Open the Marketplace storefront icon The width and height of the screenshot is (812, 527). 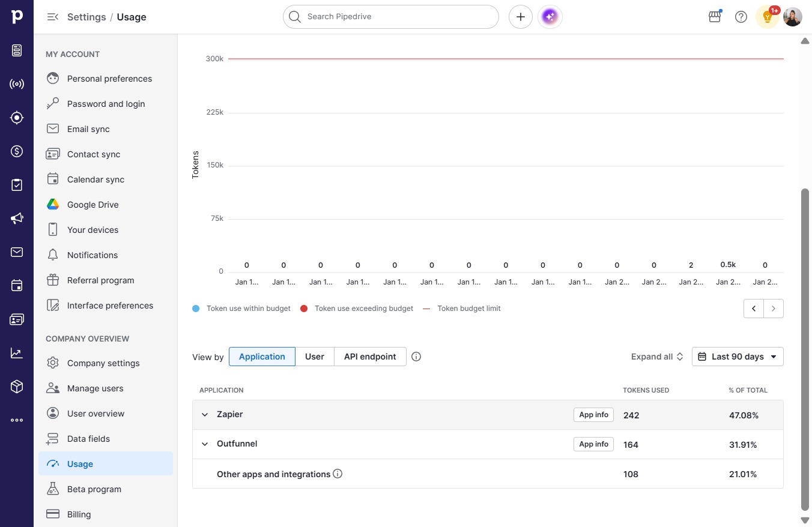click(x=715, y=17)
